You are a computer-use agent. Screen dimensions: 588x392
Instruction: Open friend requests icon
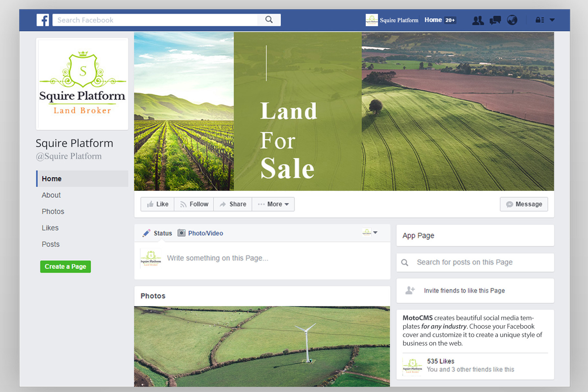coord(478,20)
